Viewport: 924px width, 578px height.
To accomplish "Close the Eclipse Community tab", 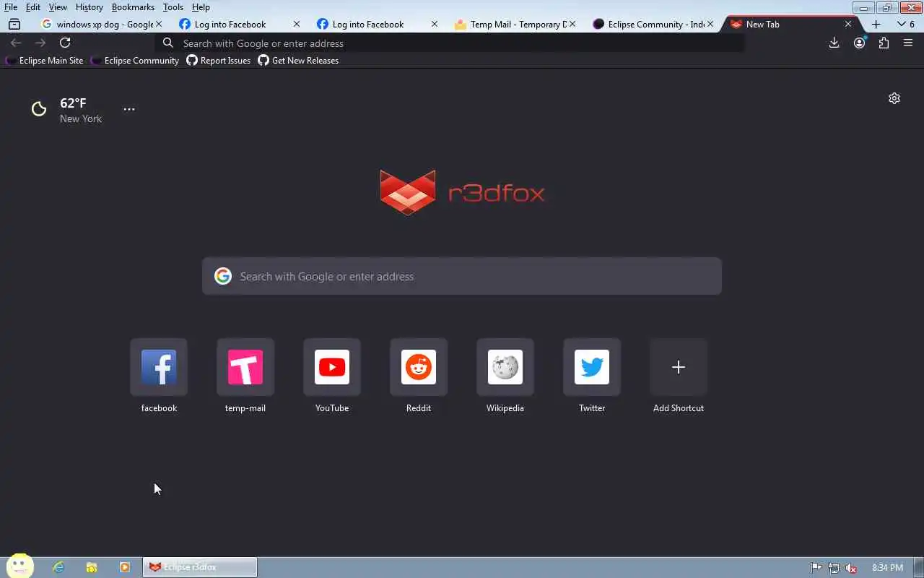I will (710, 24).
